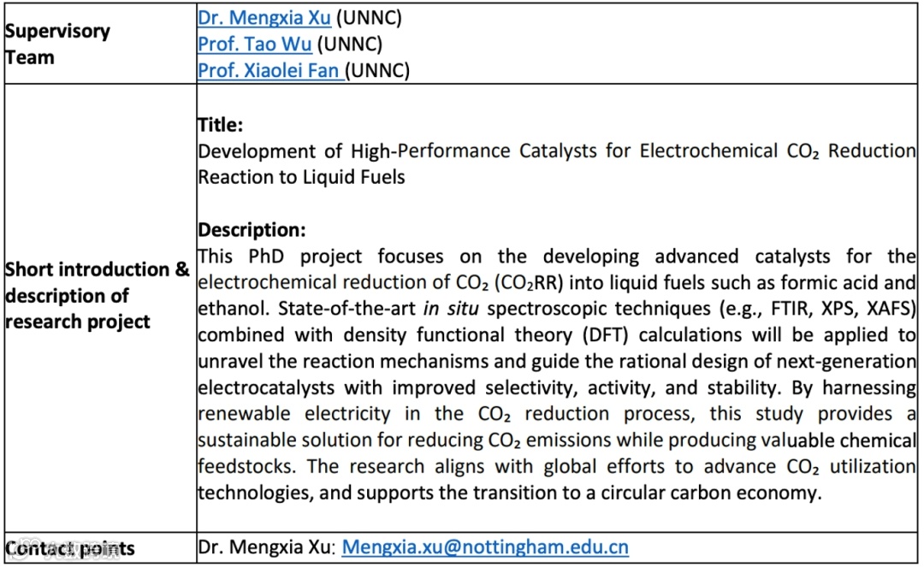Click the bold 'Description:' heading
This screenshot has height=567, width=924.
(x=252, y=230)
